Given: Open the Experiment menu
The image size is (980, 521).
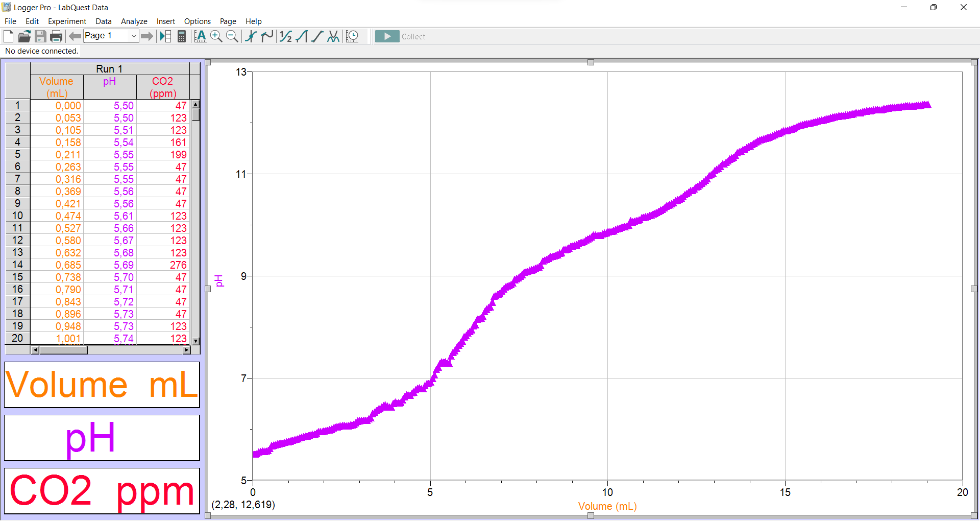Looking at the screenshot, I should [x=67, y=21].
